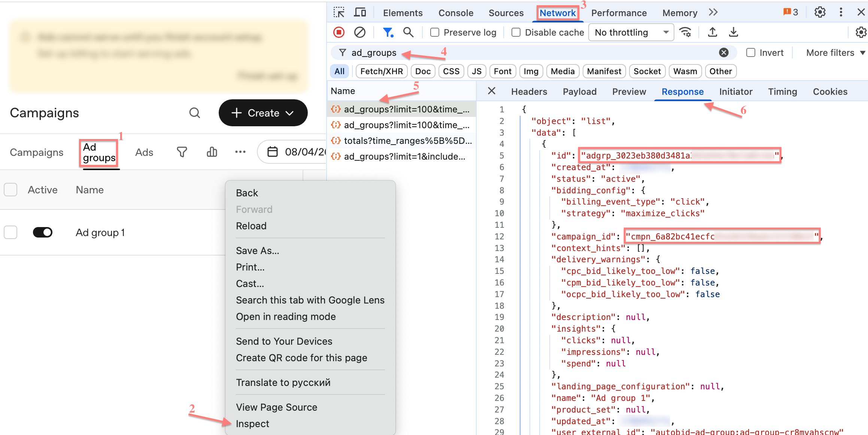The width and height of the screenshot is (868, 435).
Task: Open the Cookies tab
Action: (x=830, y=91)
